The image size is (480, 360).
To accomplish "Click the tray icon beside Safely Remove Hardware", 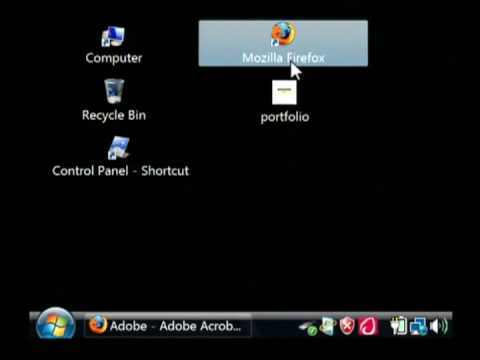I will click(x=327, y=326).
